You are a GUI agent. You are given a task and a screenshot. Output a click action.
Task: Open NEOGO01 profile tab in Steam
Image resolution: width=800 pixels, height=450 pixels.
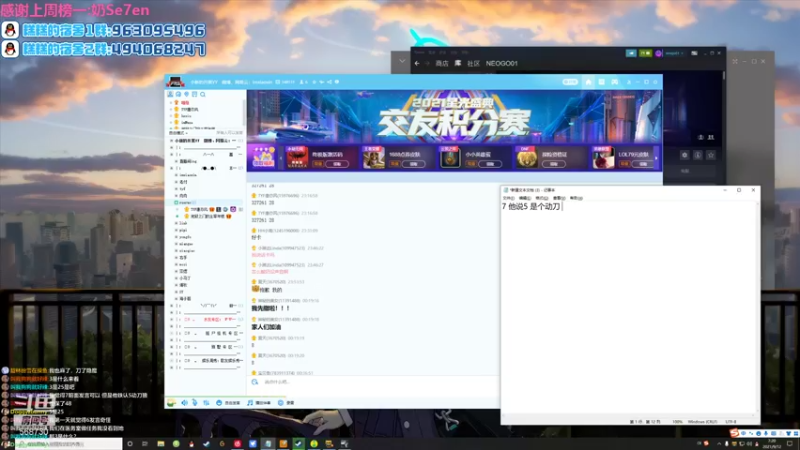pyautogui.click(x=502, y=63)
